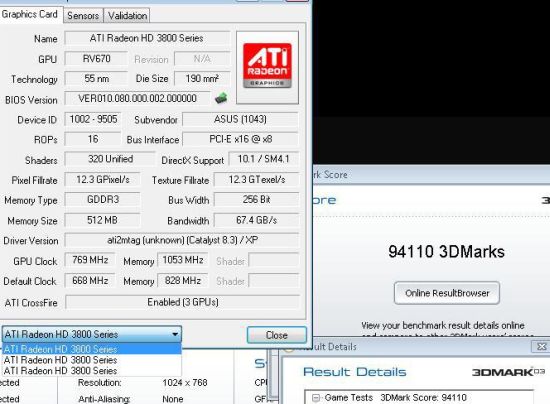Click the Result Details heading in 3DMark03
The width and height of the screenshot is (550, 404).
355,372
